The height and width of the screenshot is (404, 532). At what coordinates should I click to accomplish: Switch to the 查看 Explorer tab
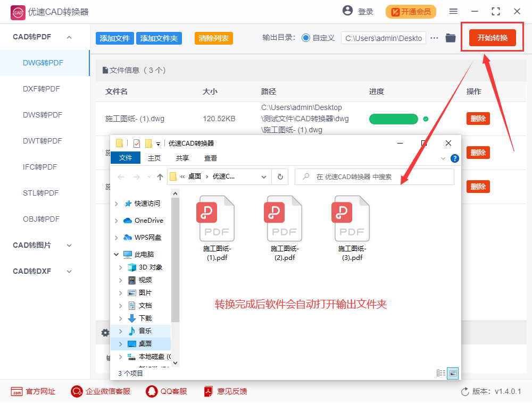[x=210, y=157]
